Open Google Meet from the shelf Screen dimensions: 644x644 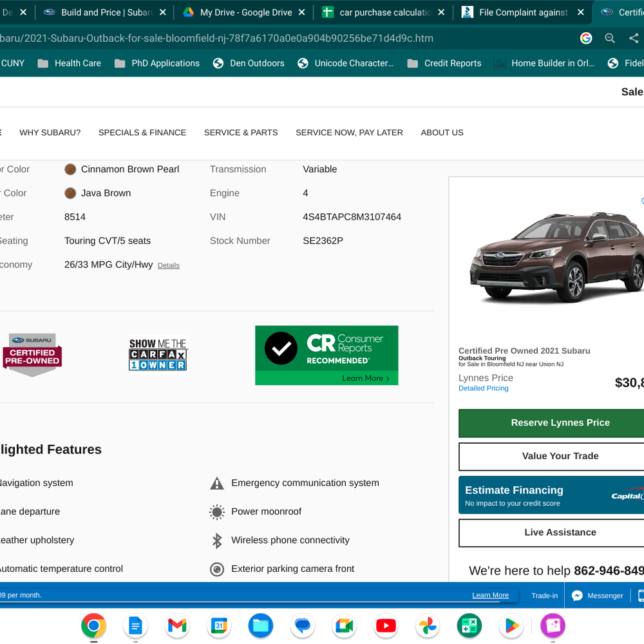[344, 625]
